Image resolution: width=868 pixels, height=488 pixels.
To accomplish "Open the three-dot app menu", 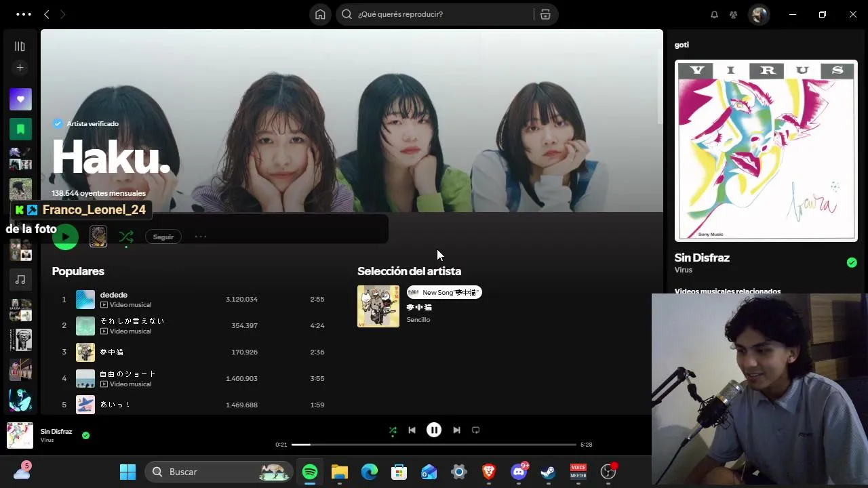I will [x=24, y=14].
